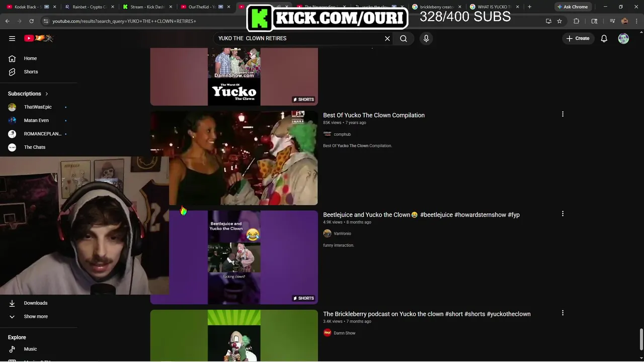Open the Create menu

tap(578, 38)
